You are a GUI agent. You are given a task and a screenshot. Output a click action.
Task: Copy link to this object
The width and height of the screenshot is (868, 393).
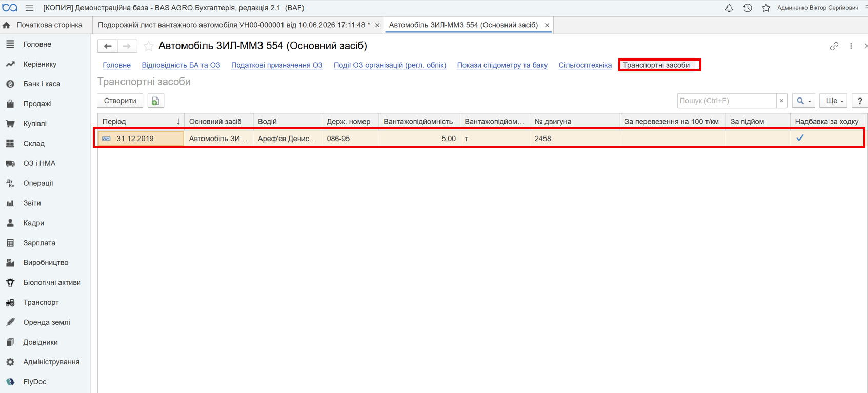[834, 46]
